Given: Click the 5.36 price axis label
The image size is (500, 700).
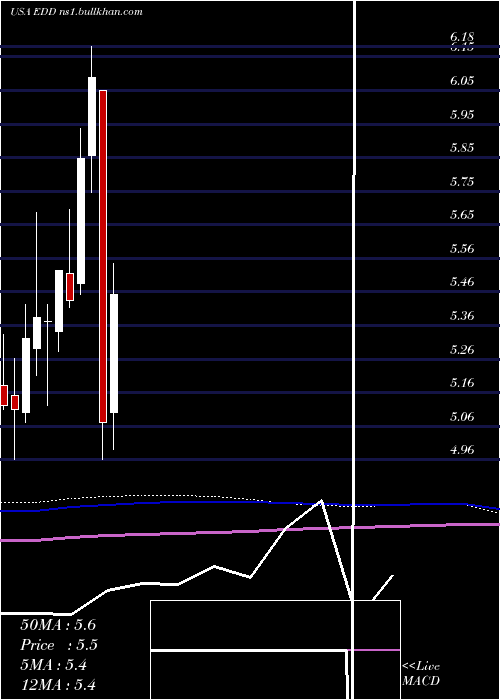Looking at the screenshot, I should click(462, 316).
